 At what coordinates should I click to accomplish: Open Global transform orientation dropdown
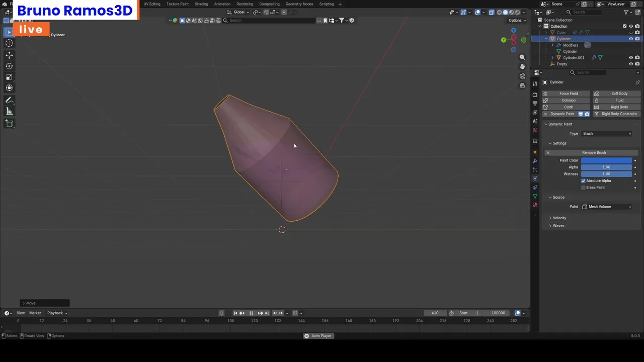click(238, 12)
